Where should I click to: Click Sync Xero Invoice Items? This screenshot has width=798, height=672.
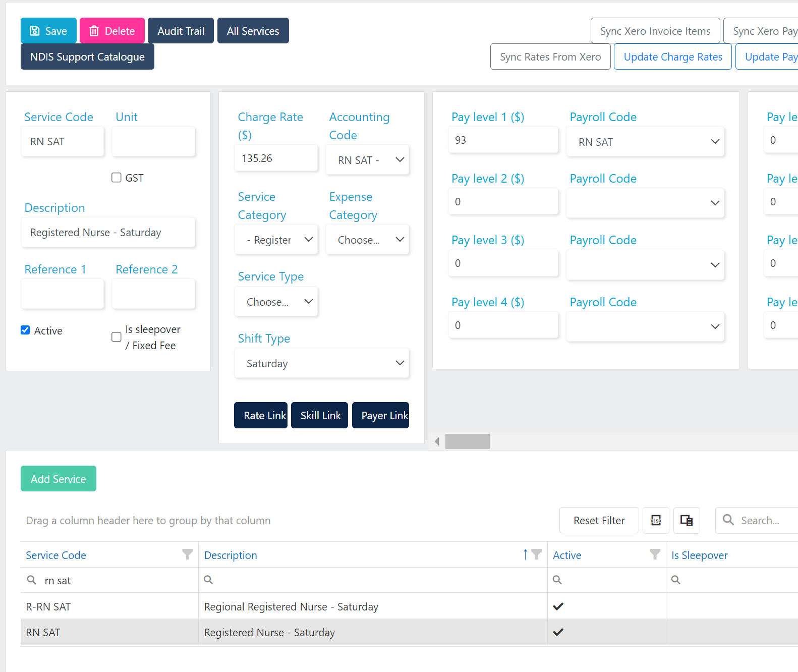tap(655, 31)
